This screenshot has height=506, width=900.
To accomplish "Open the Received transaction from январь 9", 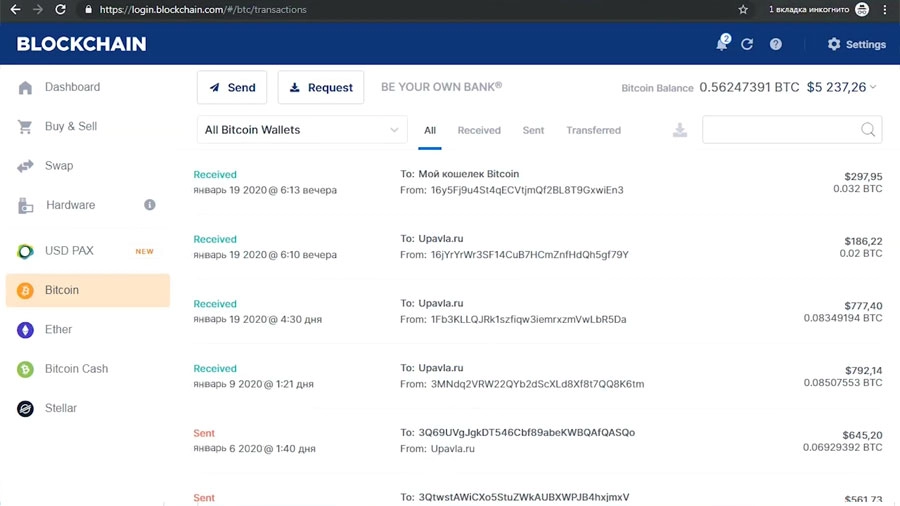I will click(x=538, y=376).
